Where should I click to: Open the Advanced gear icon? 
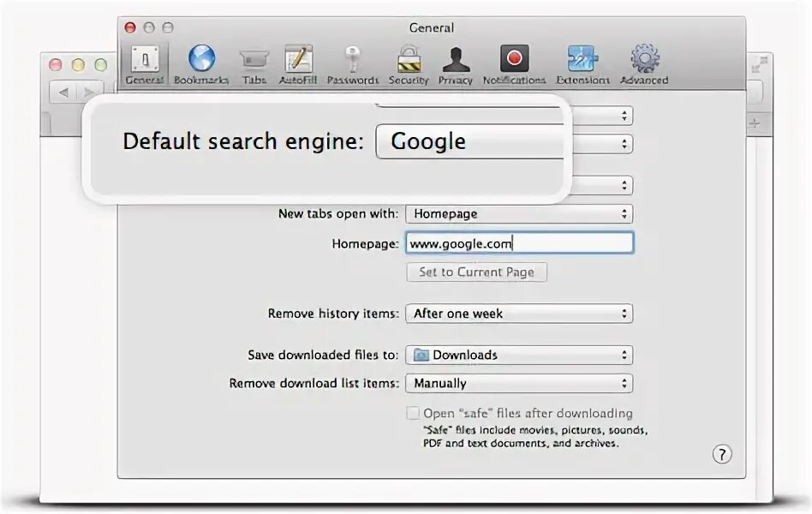[645, 58]
